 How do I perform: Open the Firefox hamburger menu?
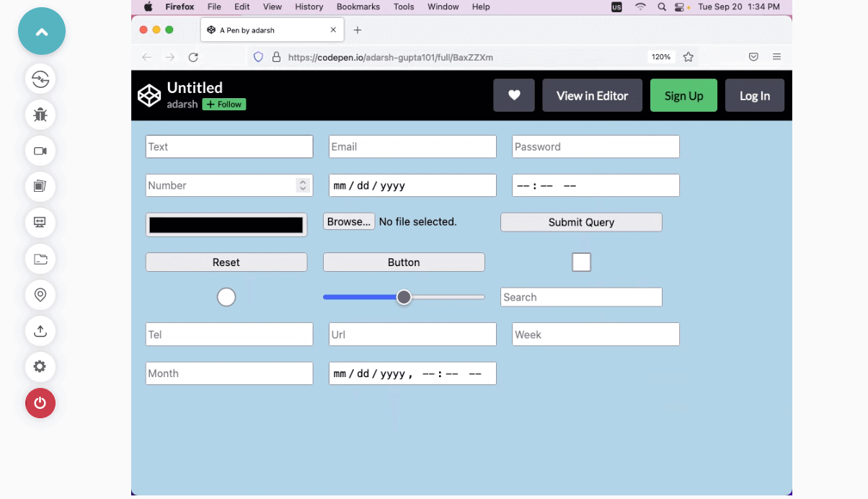pos(776,56)
